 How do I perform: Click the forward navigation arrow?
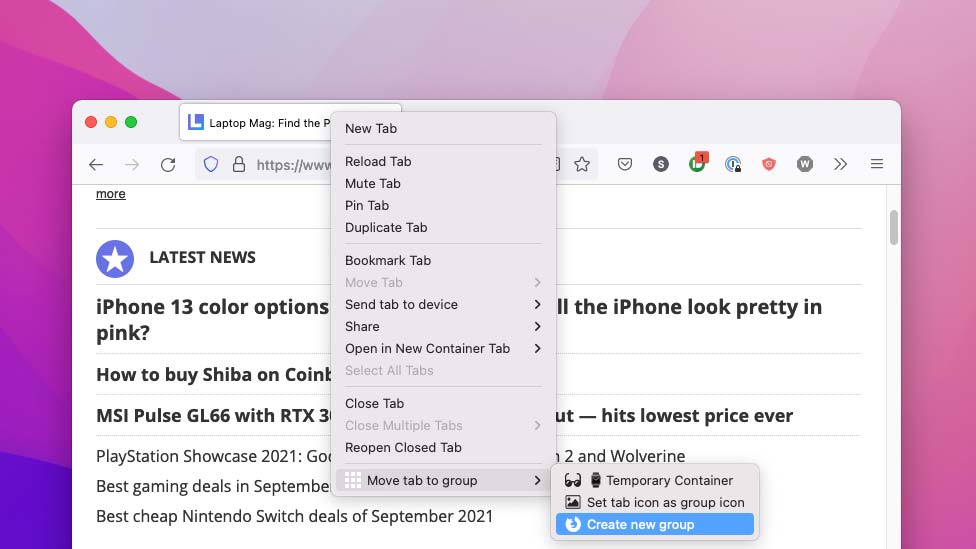point(132,164)
